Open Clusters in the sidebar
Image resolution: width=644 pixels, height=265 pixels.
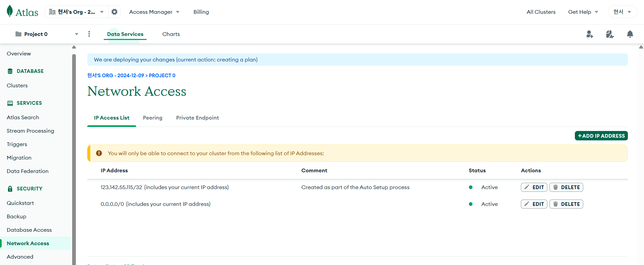pyautogui.click(x=17, y=86)
